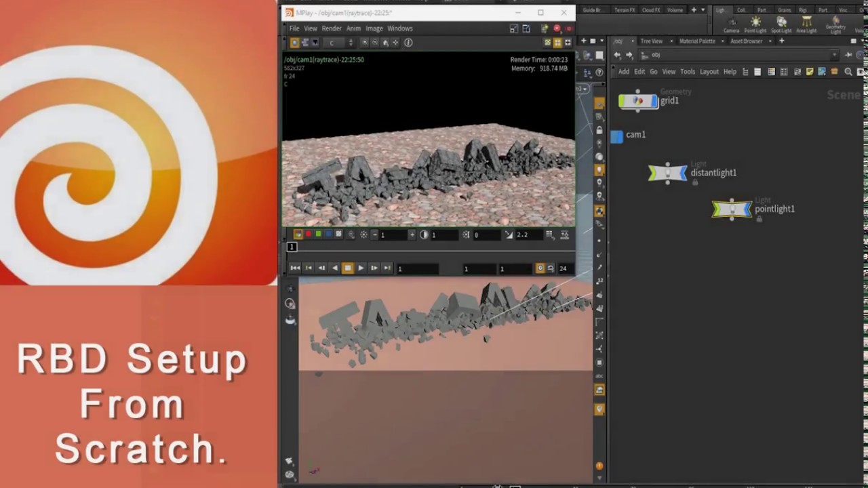Open the Render menu in MPlay

point(332,28)
